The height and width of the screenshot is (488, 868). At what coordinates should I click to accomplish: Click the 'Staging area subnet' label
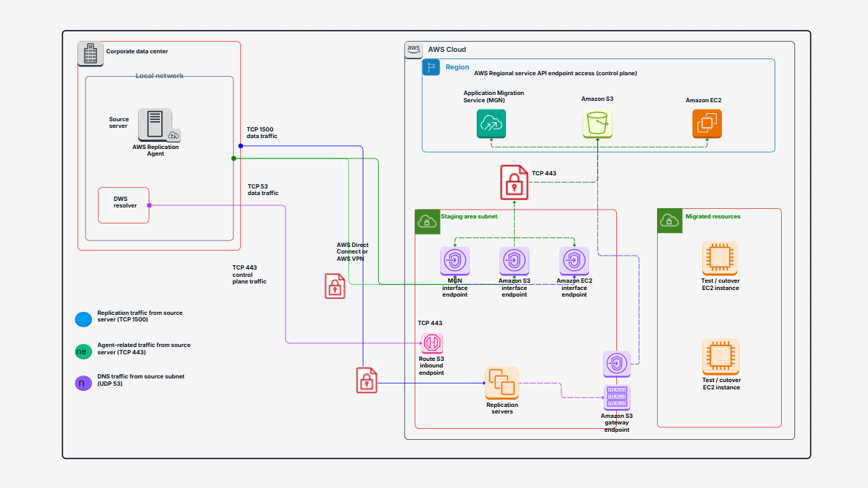pyautogui.click(x=469, y=216)
